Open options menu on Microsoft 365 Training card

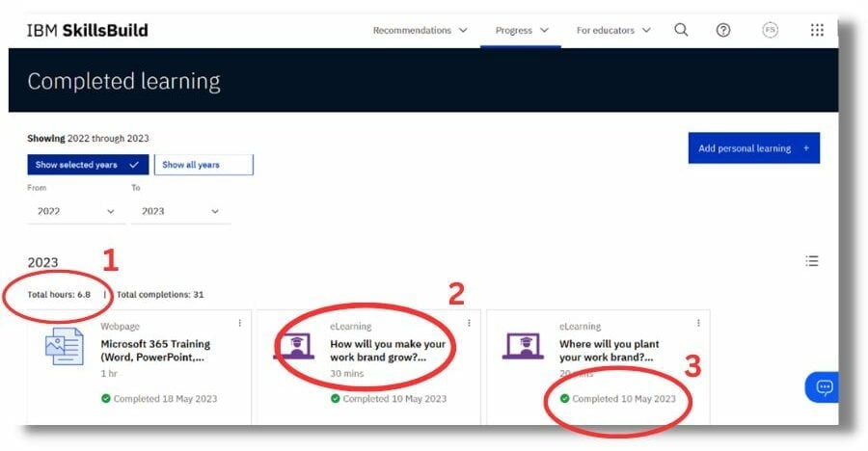[240, 323]
